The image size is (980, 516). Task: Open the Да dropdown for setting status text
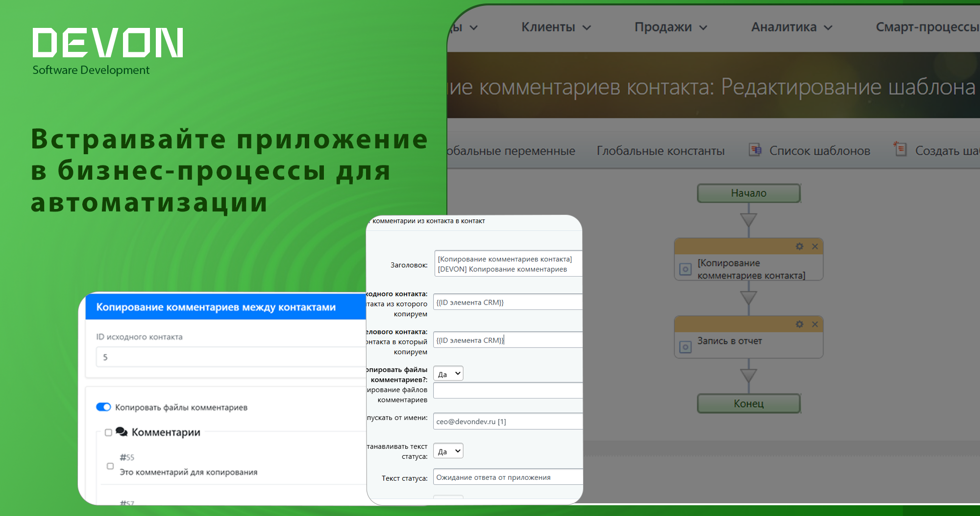(x=448, y=451)
